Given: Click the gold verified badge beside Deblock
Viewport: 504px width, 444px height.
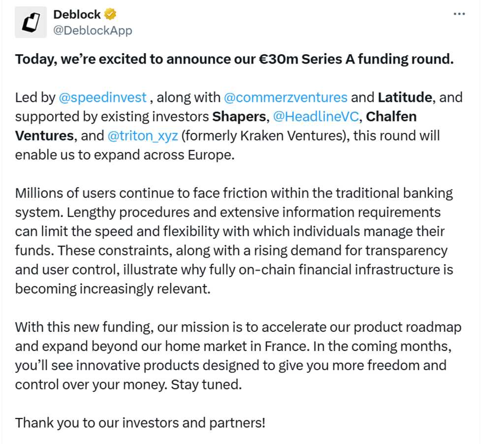Looking at the screenshot, I should (x=110, y=14).
